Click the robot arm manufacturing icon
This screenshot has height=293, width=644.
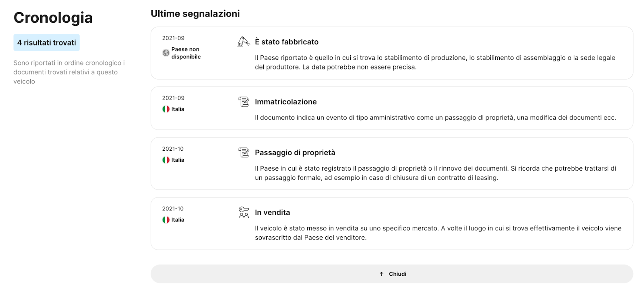click(243, 42)
